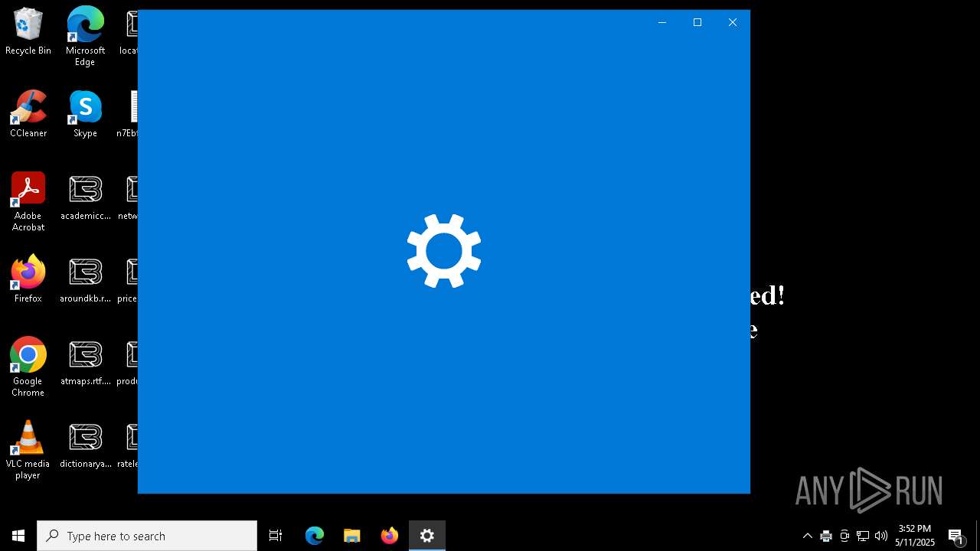This screenshot has height=551, width=980.
Task: Focus the taskbar search box
Action: [x=147, y=536]
